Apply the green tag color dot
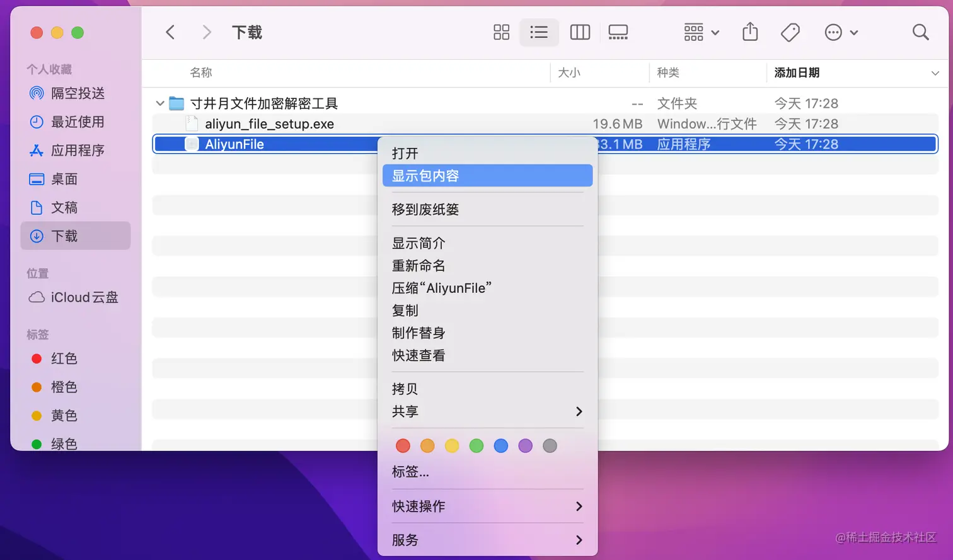 click(x=477, y=446)
